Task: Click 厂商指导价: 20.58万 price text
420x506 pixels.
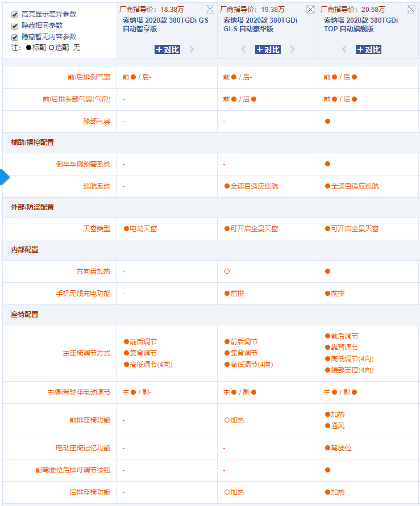Action: point(353,9)
